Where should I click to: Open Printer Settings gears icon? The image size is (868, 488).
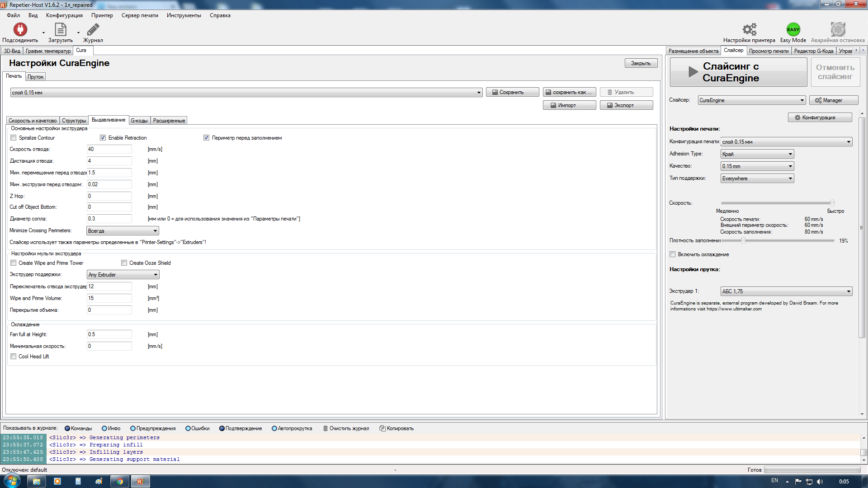tap(749, 30)
